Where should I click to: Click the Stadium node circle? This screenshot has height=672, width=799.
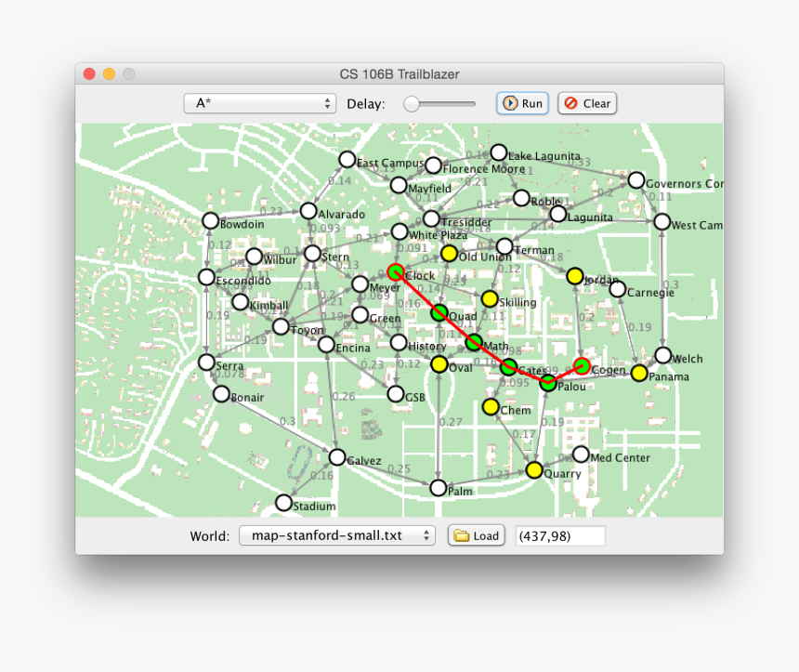[283, 503]
